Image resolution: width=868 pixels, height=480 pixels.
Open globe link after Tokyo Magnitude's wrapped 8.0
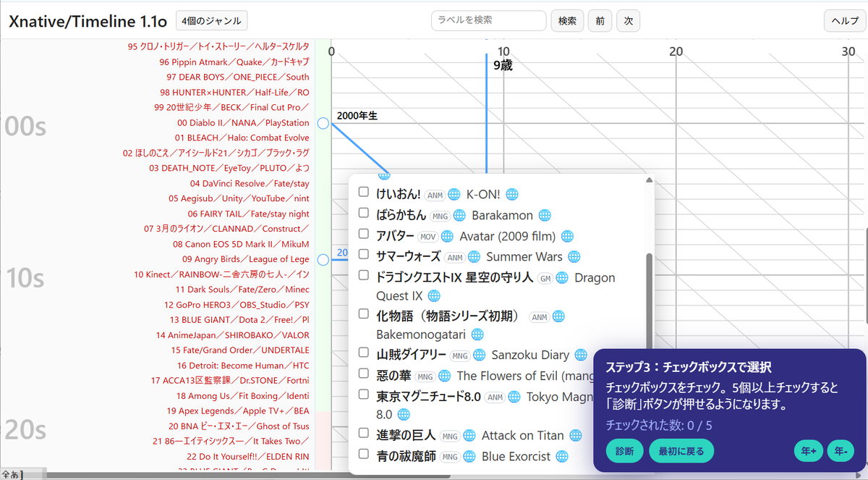(x=404, y=415)
